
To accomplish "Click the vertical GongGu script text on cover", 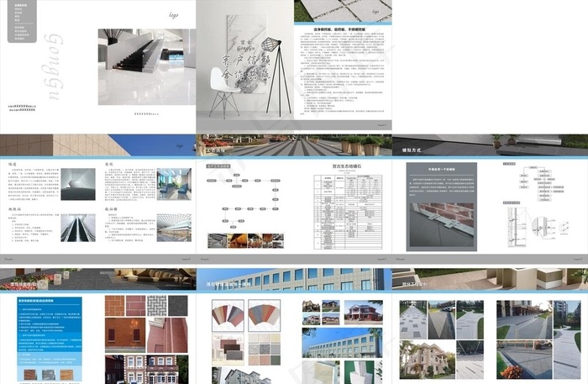I will click(53, 66).
